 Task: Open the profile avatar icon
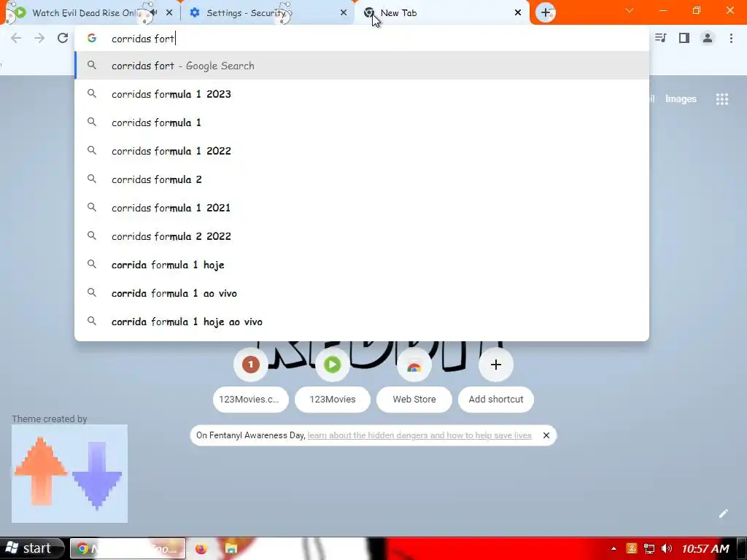tap(708, 38)
